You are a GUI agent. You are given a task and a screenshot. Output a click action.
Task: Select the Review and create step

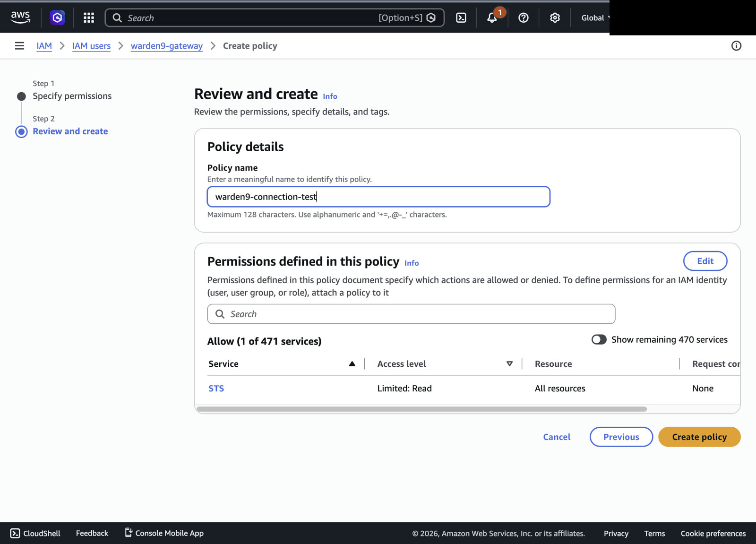pyautogui.click(x=70, y=131)
